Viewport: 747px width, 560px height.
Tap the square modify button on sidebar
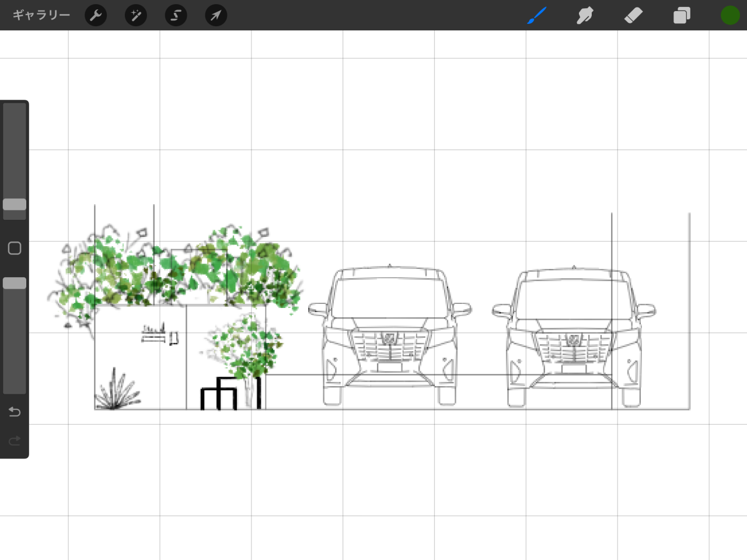[15, 248]
